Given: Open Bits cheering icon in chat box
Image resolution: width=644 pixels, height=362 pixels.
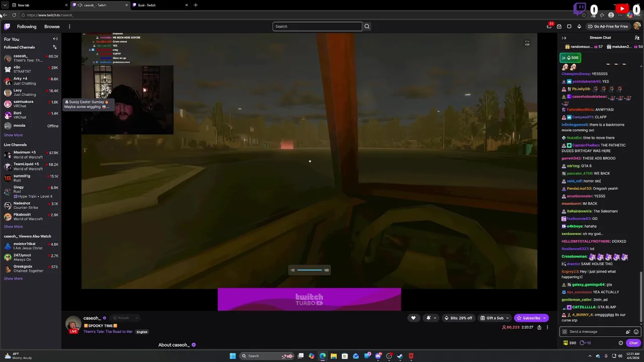Looking at the screenshot, I should 628,332.
